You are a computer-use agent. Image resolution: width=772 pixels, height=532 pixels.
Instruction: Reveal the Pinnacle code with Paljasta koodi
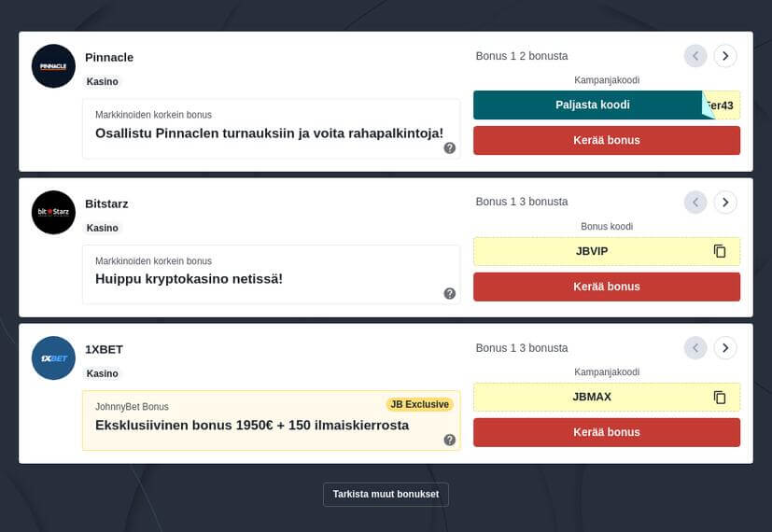tap(592, 105)
